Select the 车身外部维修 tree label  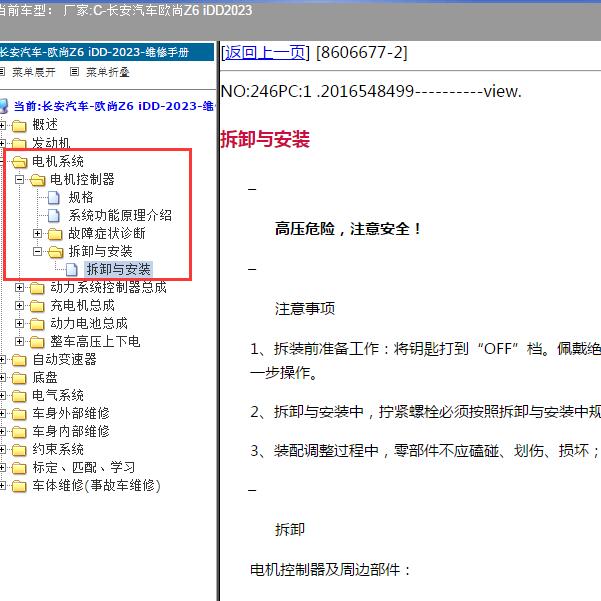(71, 413)
